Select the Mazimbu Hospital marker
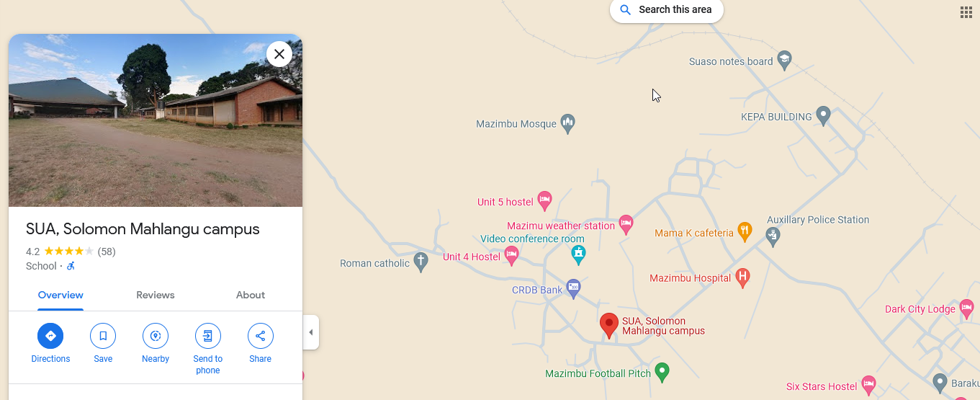The width and height of the screenshot is (980, 400). coord(743,277)
